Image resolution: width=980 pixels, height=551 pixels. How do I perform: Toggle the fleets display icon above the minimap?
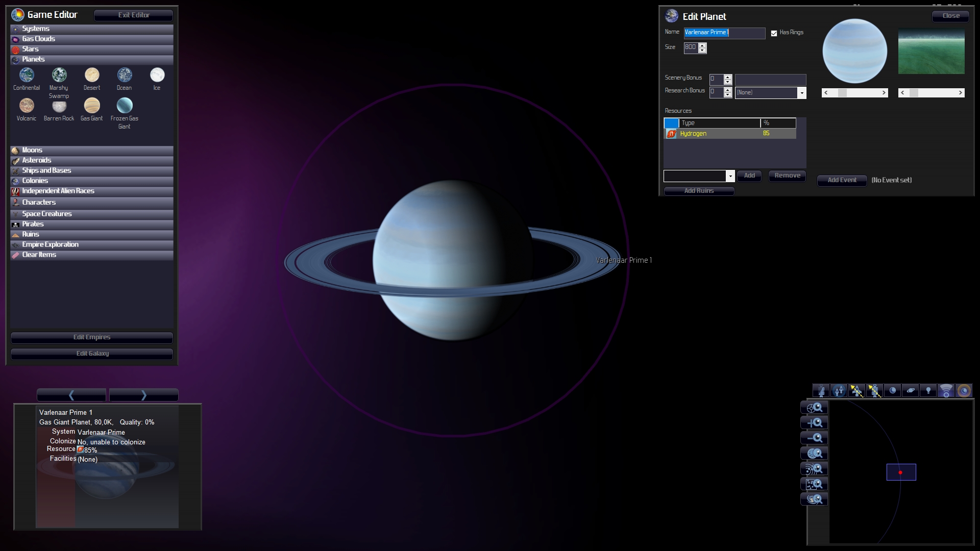pos(839,391)
